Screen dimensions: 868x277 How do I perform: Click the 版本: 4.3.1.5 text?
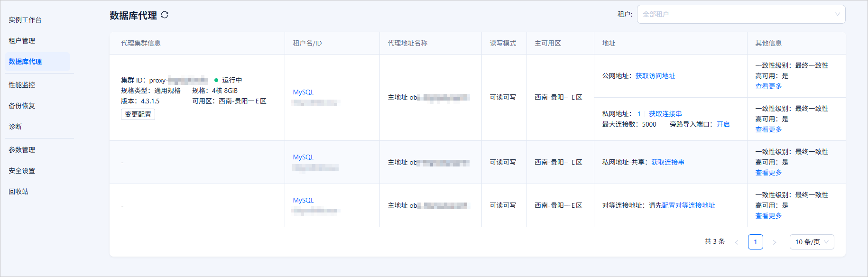point(140,101)
